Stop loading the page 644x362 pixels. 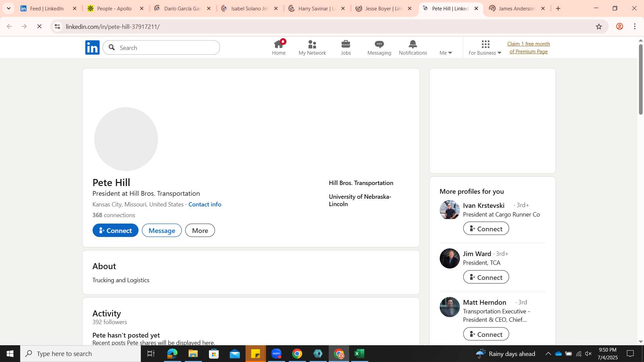(x=39, y=26)
